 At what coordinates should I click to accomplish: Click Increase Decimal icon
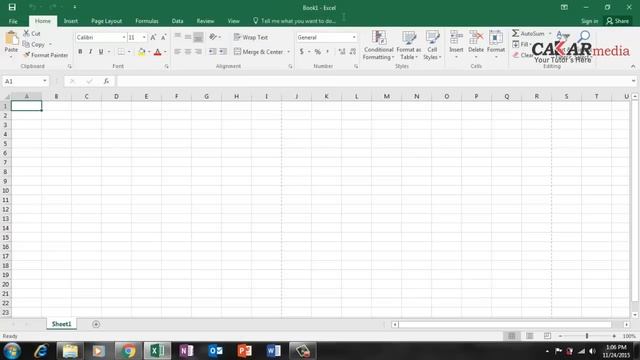click(342, 52)
